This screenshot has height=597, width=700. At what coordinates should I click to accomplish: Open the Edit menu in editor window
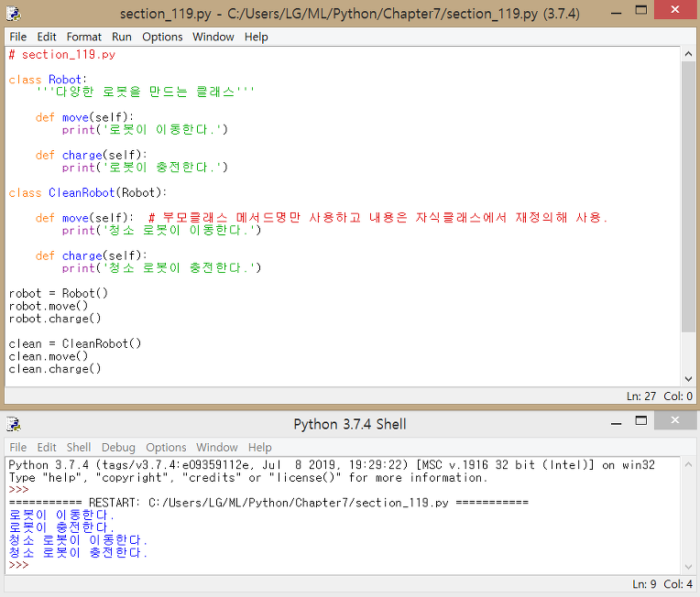(x=47, y=37)
